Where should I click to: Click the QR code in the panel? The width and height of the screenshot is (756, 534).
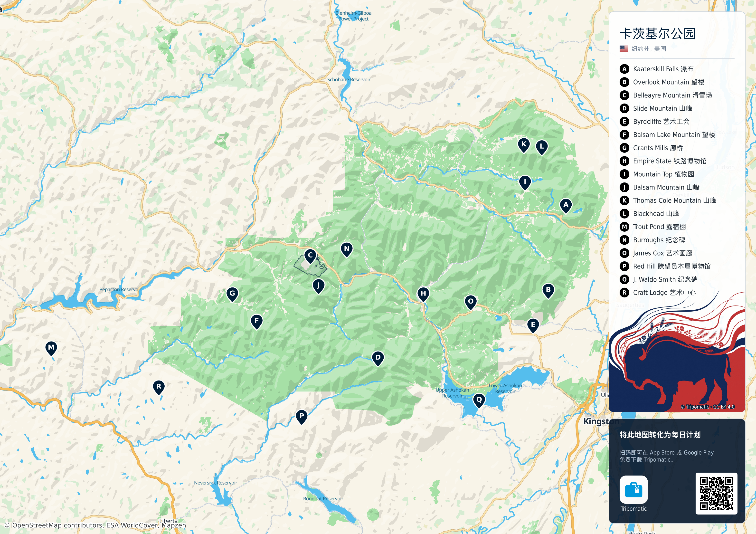coord(716,493)
